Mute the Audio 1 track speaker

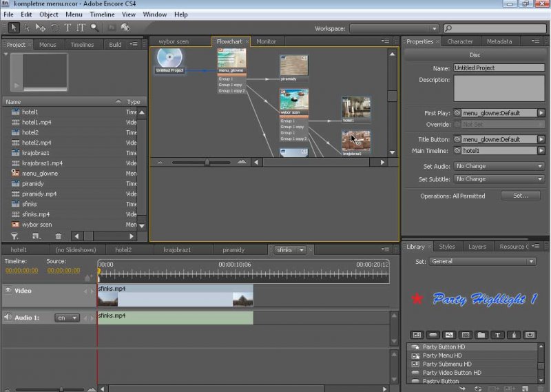point(8,318)
